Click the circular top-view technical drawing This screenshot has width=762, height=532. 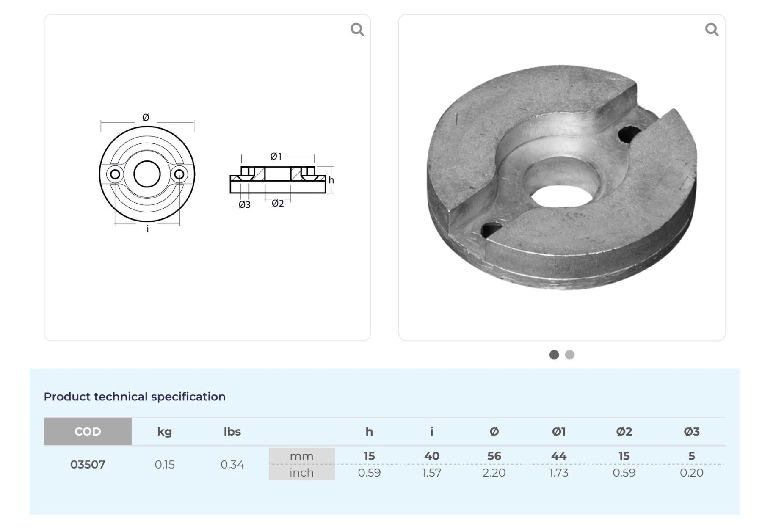(x=147, y=174)
